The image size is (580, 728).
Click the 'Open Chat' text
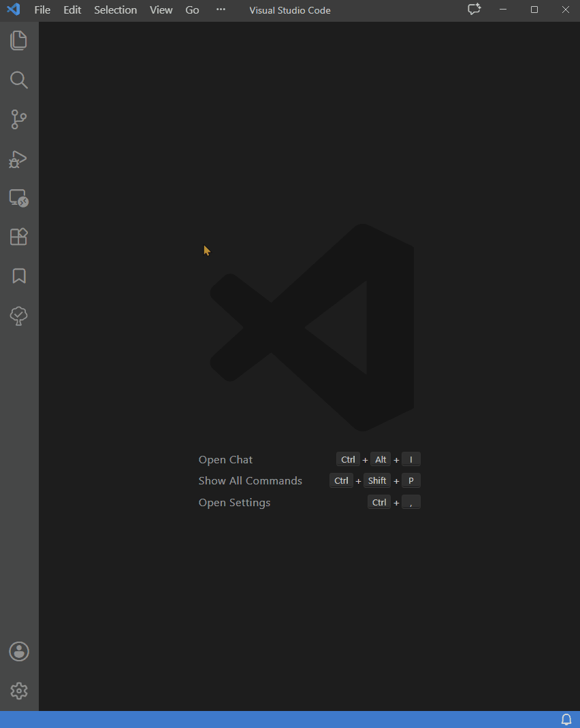(226, 460)
